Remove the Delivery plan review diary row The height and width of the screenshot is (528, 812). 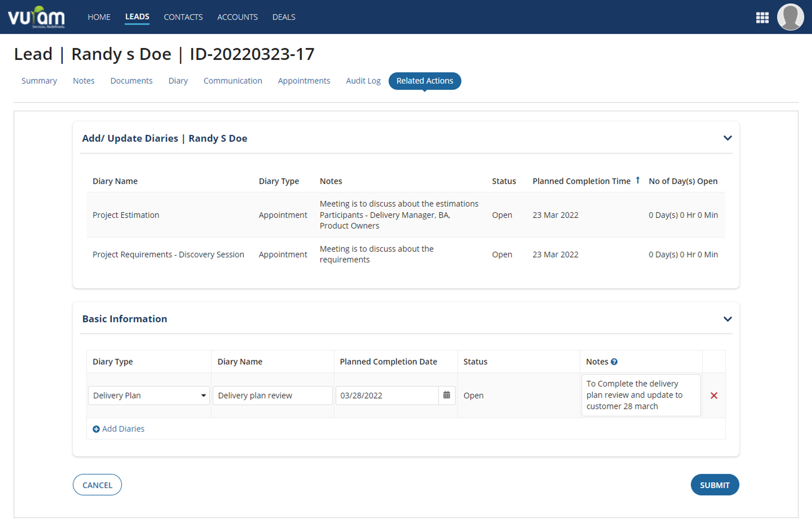(714, 396)
